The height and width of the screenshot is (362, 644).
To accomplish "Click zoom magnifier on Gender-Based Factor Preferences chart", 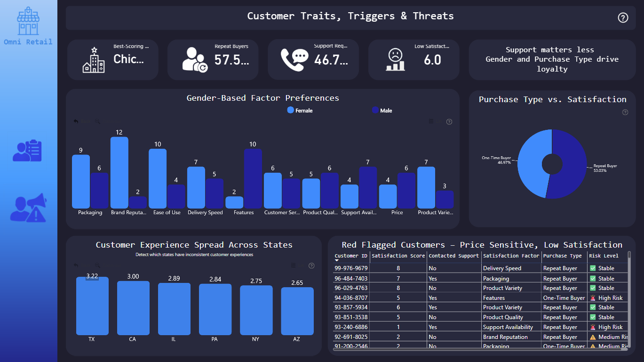I will [98, 121].
